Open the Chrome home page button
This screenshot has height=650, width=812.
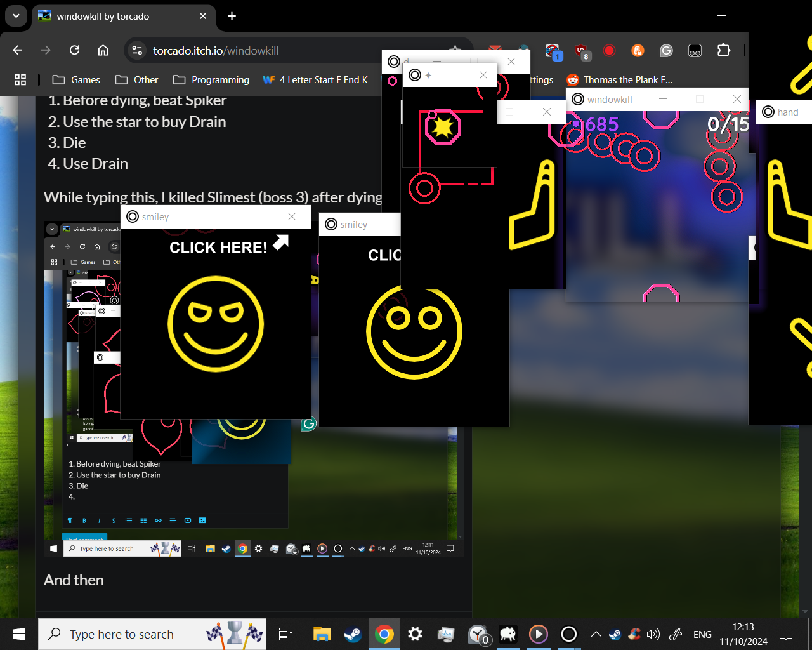(x=103, y=50)
